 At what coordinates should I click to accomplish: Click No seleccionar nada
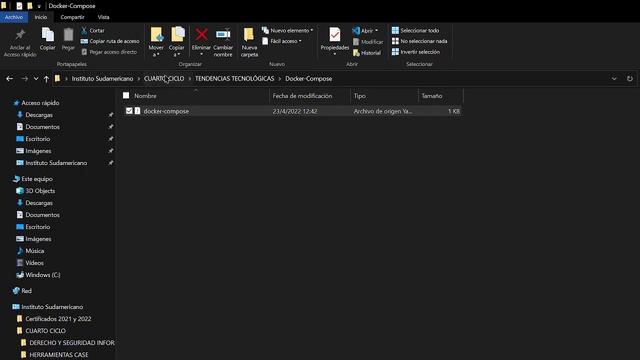coord(420,41)
